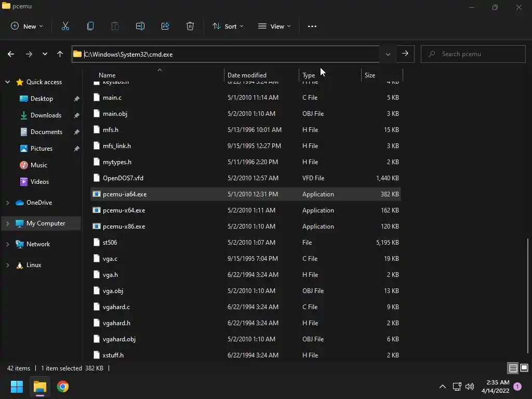Select the mfs.h file
This screenshot has width=532, height=399.
click(x=246, y=129)
